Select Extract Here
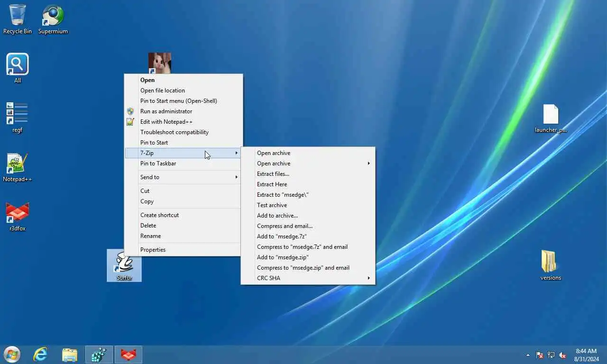The width and height of the screenshot is (607, 364). 308,184
